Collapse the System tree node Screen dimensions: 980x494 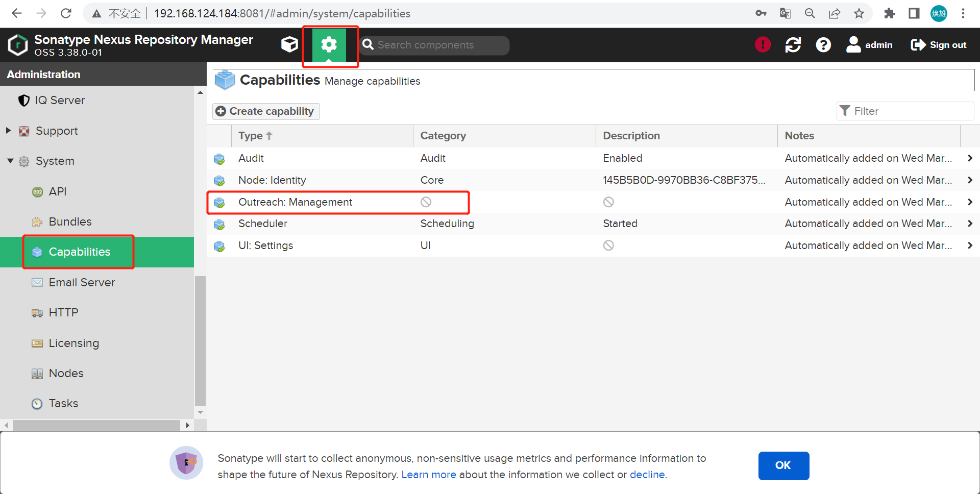pos(10,161)
